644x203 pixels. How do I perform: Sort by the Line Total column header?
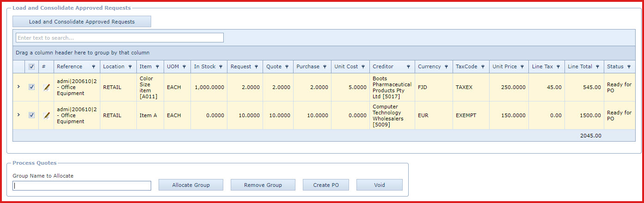(x=580, y=67)
